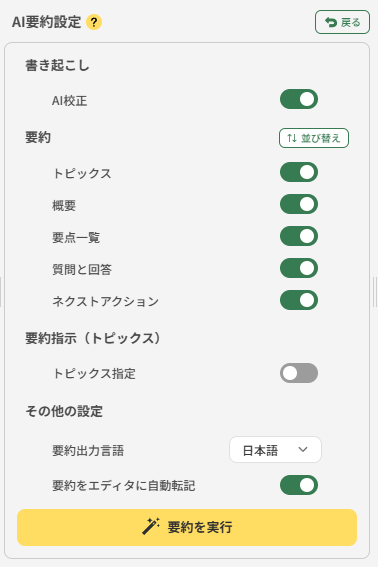Click the 戻る back button

click(x=342, y=22)
